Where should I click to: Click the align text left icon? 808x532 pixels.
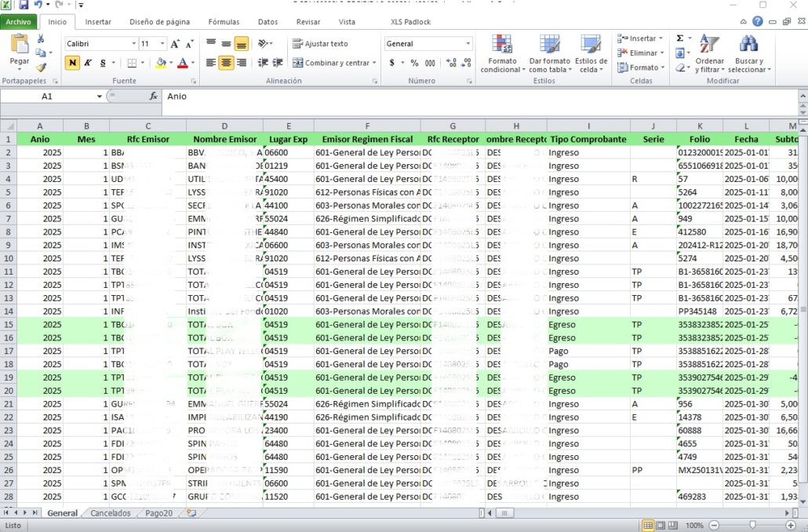point(211,63)
